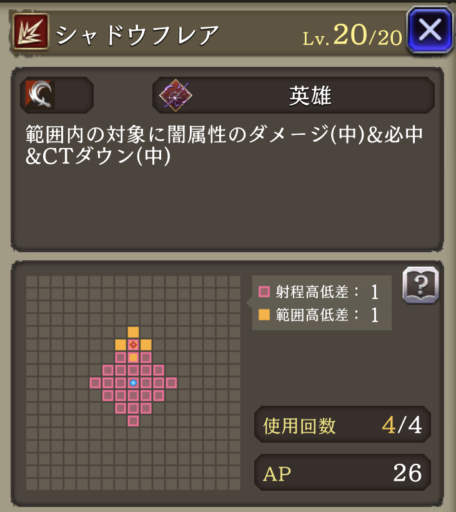
Task: Click the red diamond target cell
Action: coord(133,345)
